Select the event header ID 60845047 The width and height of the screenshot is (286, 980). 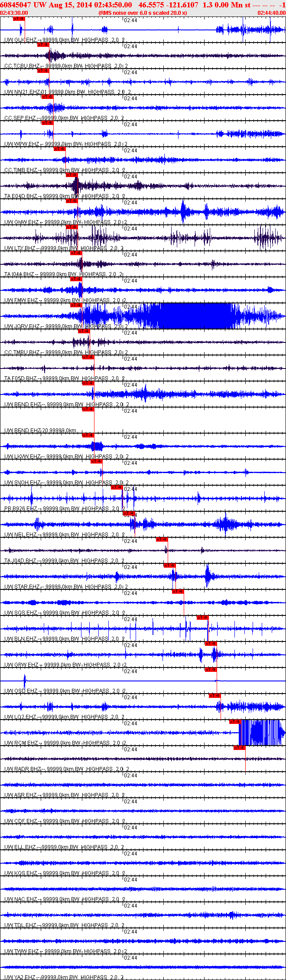pos(16,5)
